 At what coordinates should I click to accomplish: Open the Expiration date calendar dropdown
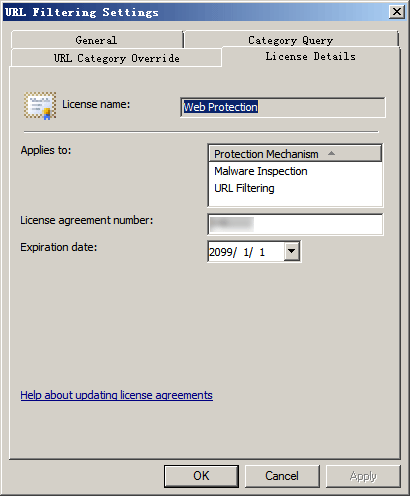(292, 251)
